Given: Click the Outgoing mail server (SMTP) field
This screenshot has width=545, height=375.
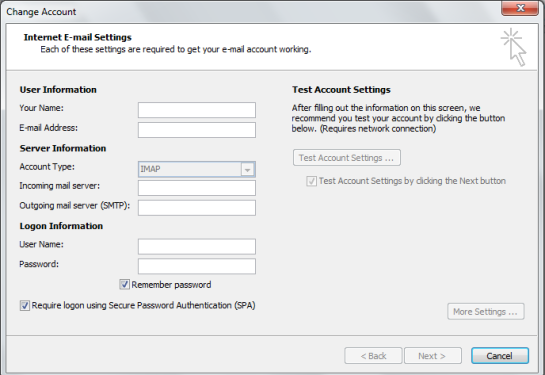Looking at the screenshot, I should (197, 208).
